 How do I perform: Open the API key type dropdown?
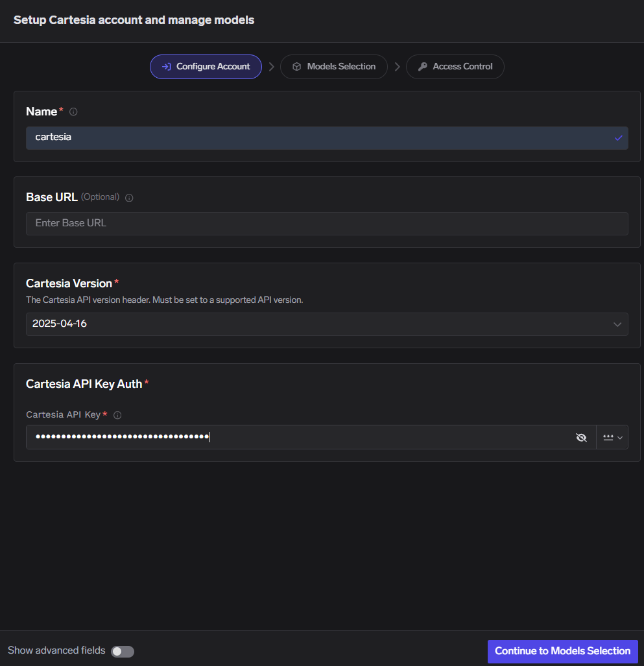pos(612,437)
